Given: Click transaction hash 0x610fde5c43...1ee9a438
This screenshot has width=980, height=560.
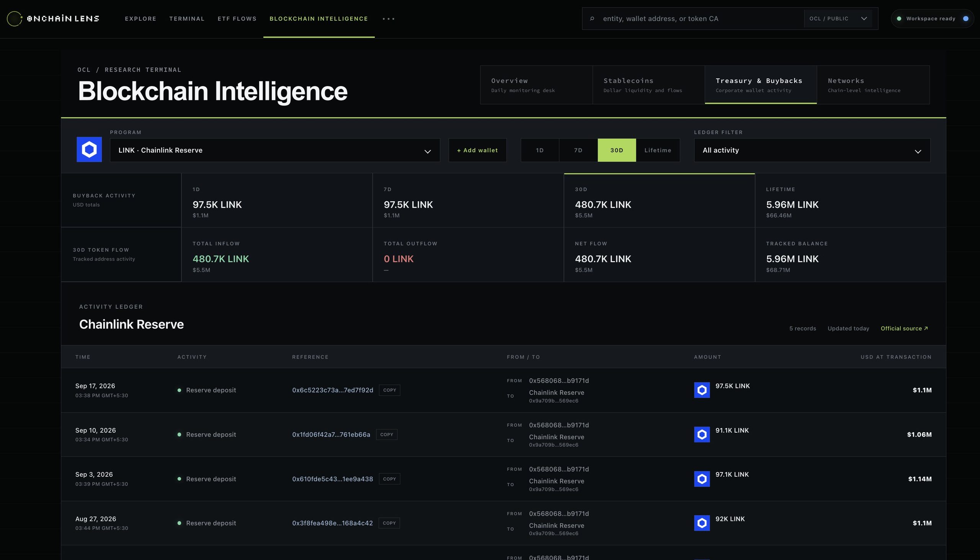Looking at the screenshot, I should (x=333, y=479).
